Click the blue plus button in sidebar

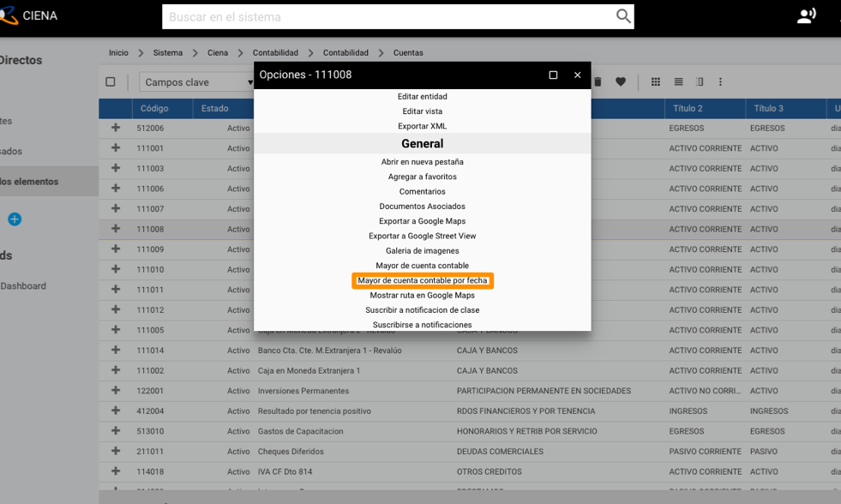pyautogui.click(x=15, y=219)
